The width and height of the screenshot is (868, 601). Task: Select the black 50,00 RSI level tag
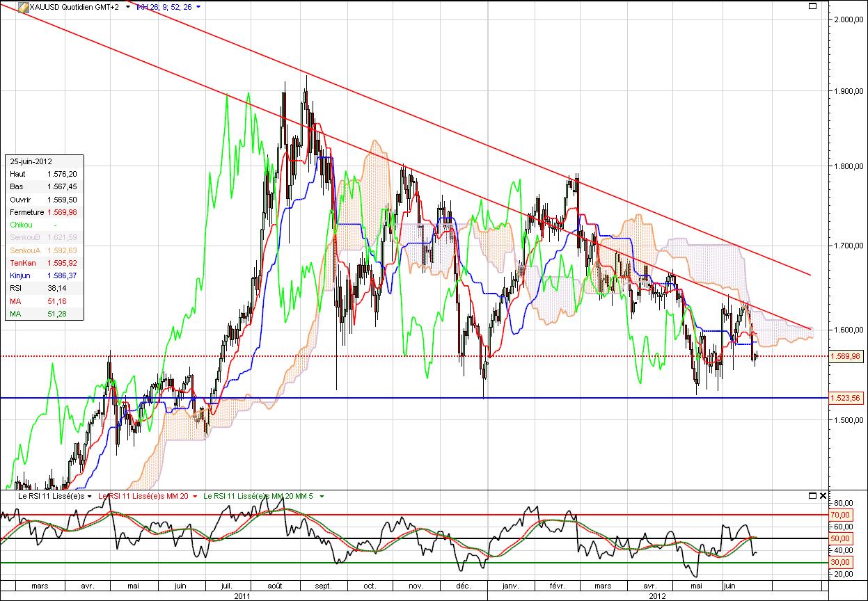[842, 539]
